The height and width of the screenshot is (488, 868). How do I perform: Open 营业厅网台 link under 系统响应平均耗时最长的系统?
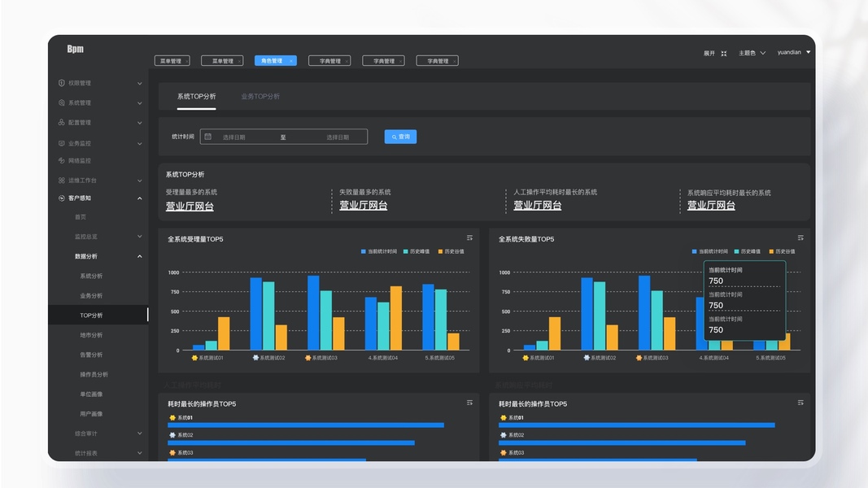tap(711, 206)
